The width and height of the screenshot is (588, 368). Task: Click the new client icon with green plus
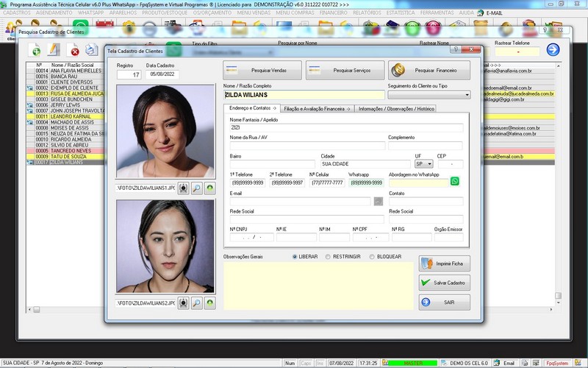(x=35, y=50)
